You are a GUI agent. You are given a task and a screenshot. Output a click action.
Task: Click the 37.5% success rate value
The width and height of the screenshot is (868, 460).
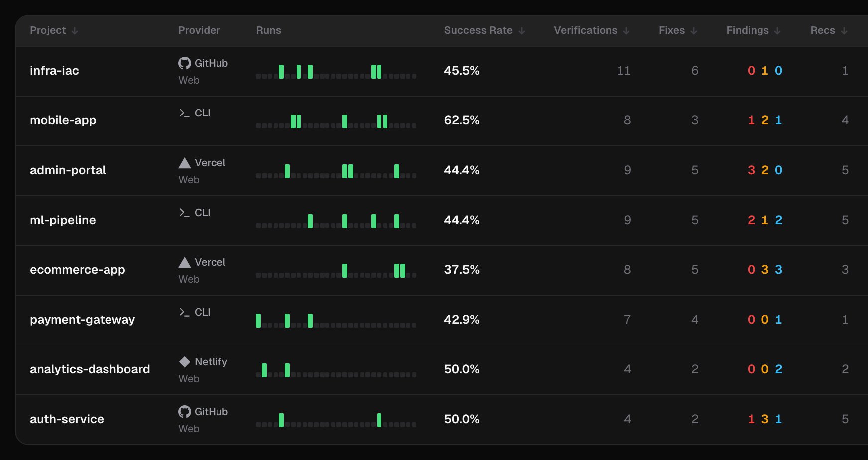tap(462, 270)
